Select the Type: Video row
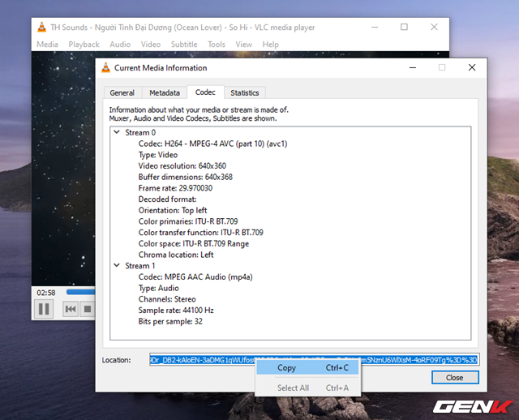Image resolution: width=519 pixels, height=420 pixels. point(158,155)
